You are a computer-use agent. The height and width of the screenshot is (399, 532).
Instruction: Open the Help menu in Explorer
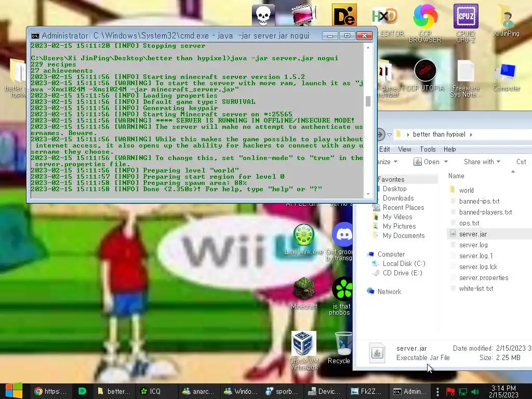point(449,149)
